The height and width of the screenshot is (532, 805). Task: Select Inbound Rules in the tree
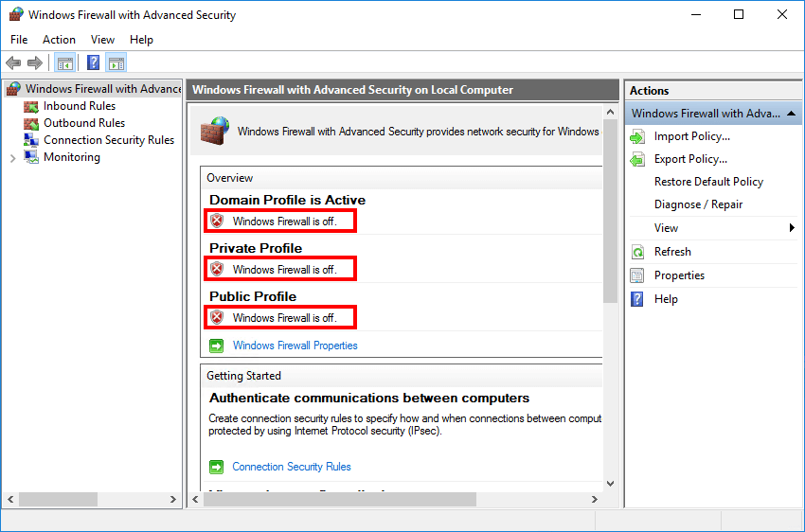(80, 106)
